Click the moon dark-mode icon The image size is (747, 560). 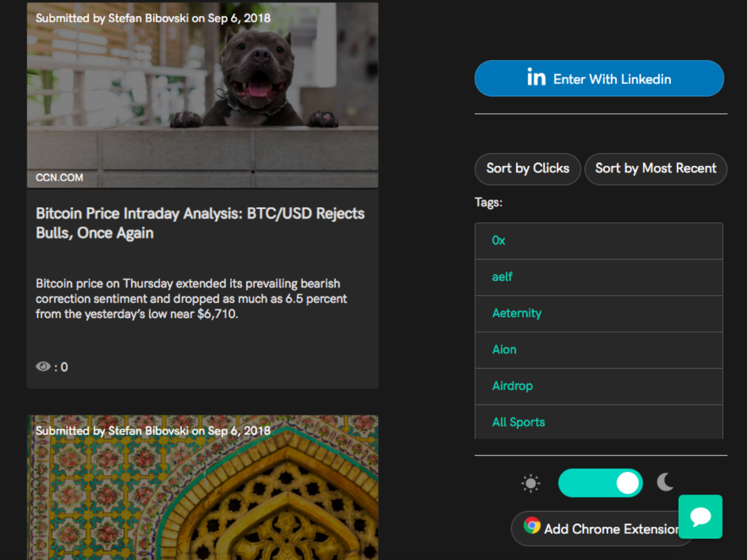pos(665,482)
